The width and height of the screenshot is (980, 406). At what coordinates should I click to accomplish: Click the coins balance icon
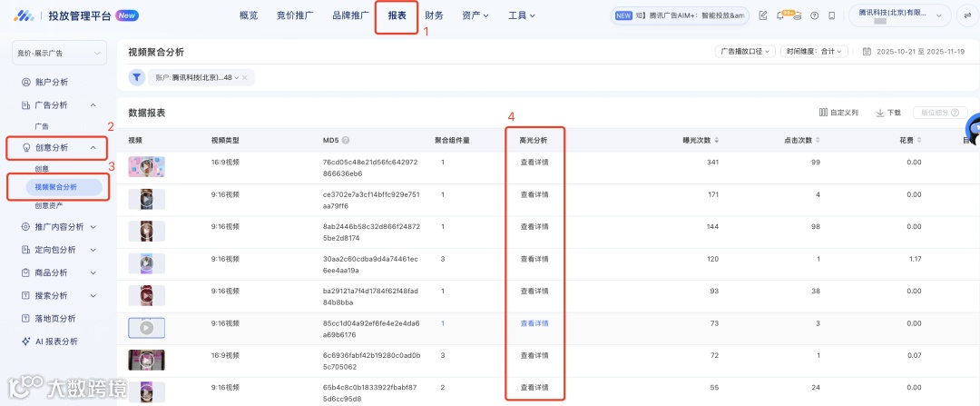click(797, 17)
